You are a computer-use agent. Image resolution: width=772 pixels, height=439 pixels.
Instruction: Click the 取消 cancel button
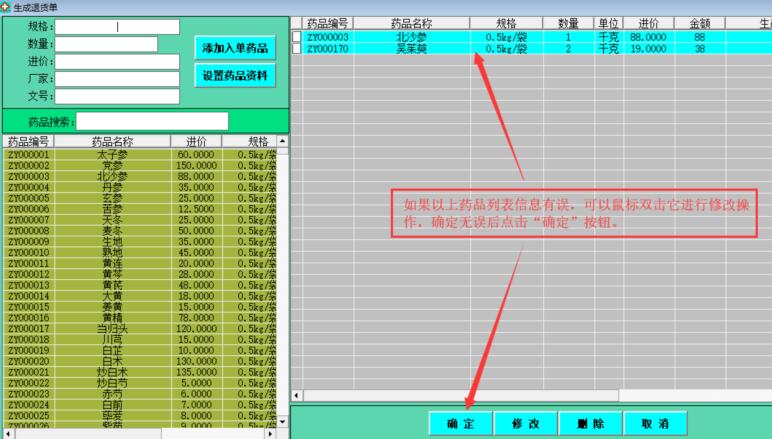click(655, 423)
